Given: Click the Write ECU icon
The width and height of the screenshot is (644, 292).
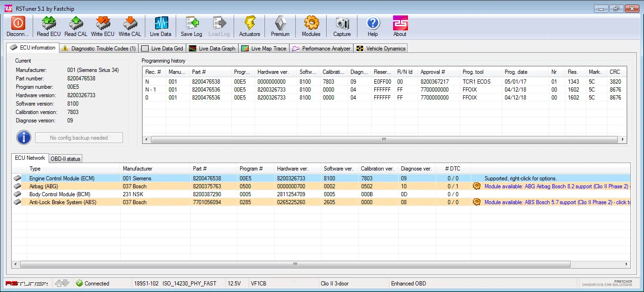Looking at the screenshot, I should pos(103,23).
